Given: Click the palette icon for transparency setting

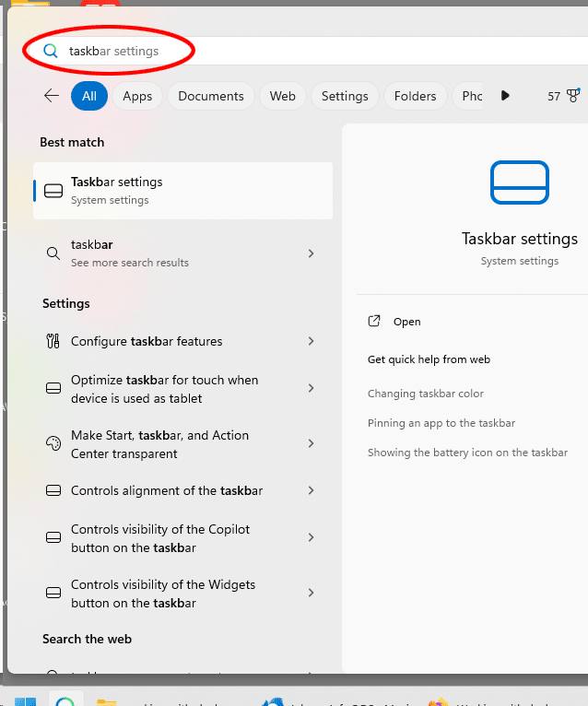Looking at the screenshot, I should [53, 444].
